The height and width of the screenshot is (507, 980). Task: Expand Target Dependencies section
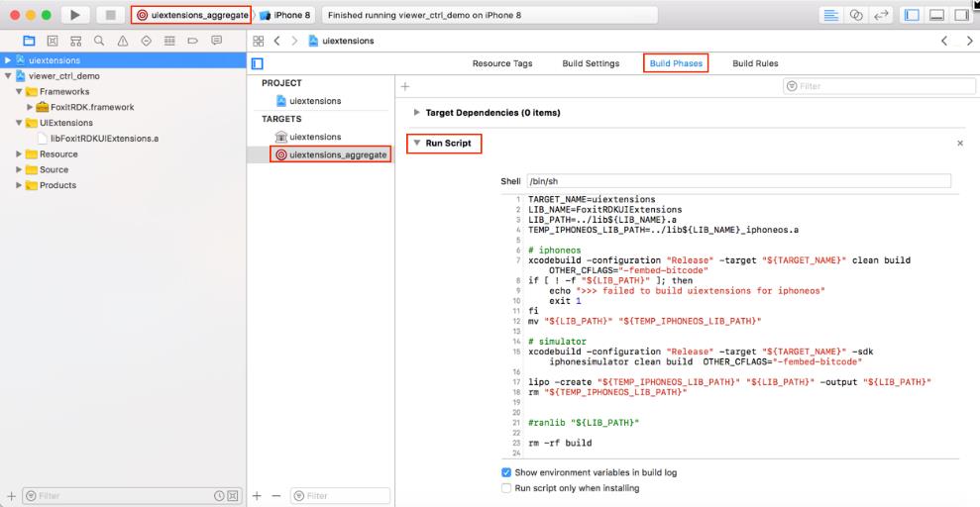click(417, 113)
